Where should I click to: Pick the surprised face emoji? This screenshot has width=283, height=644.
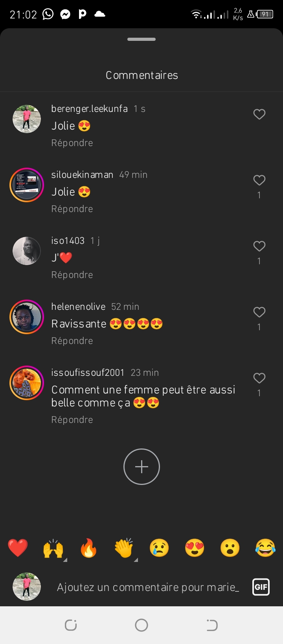[230, 548]
